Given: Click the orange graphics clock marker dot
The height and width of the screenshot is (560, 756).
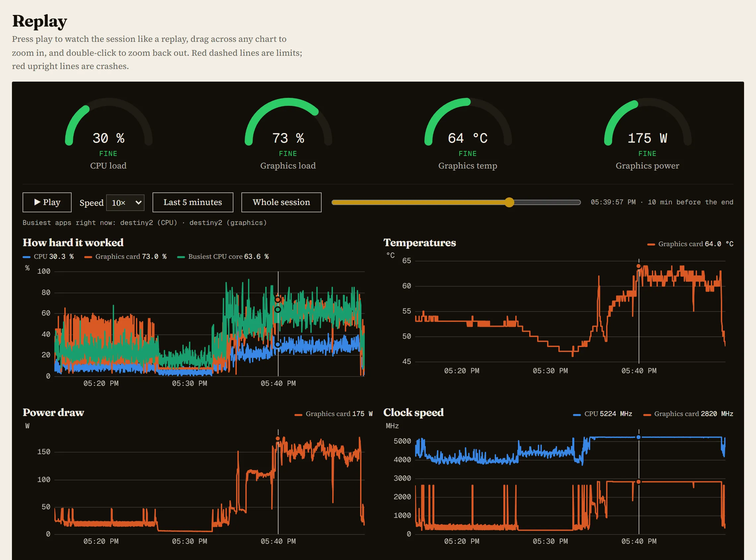Looking at the screenshot, I should coord(639,482).
